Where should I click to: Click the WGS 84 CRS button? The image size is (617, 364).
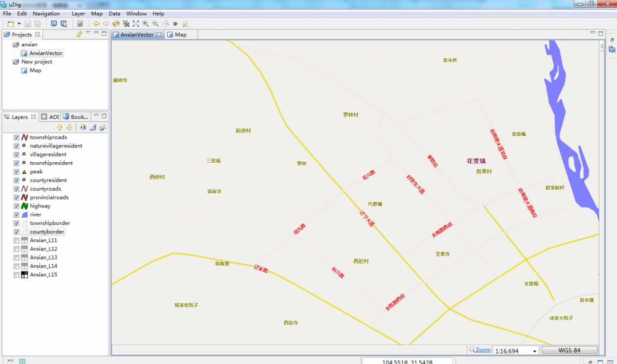click(569, 351)
